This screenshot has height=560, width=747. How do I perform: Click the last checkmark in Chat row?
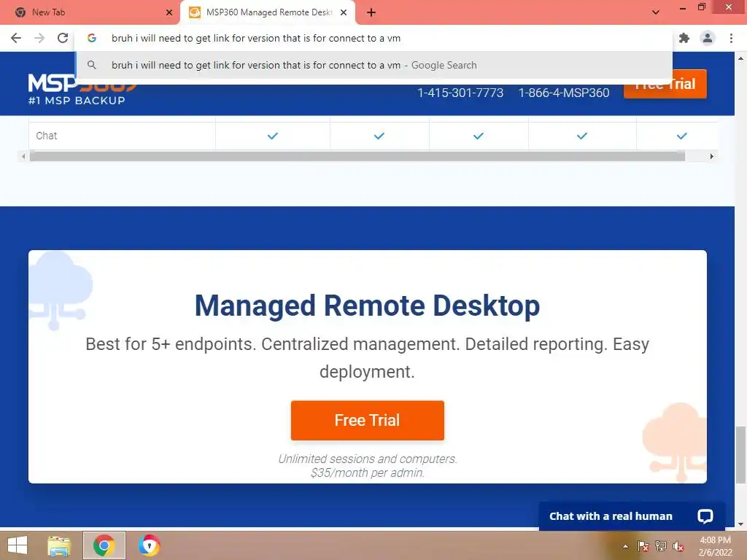point(682,136)
